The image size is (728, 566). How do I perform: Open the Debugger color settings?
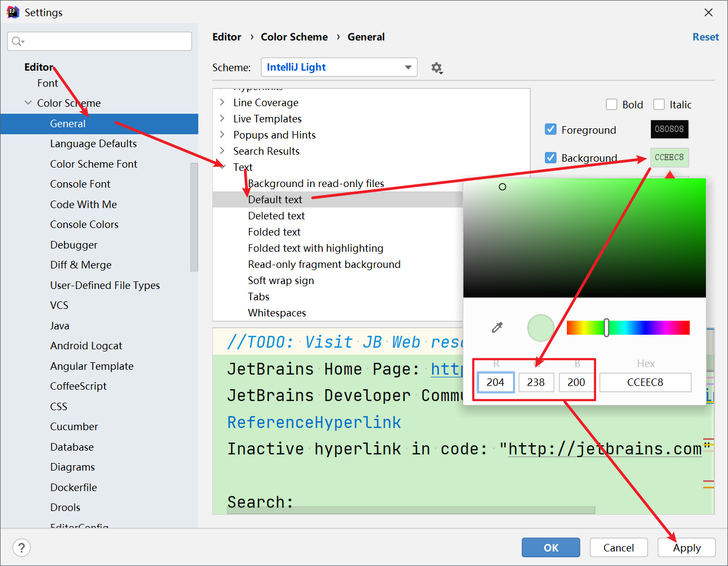tap(74, 245)
